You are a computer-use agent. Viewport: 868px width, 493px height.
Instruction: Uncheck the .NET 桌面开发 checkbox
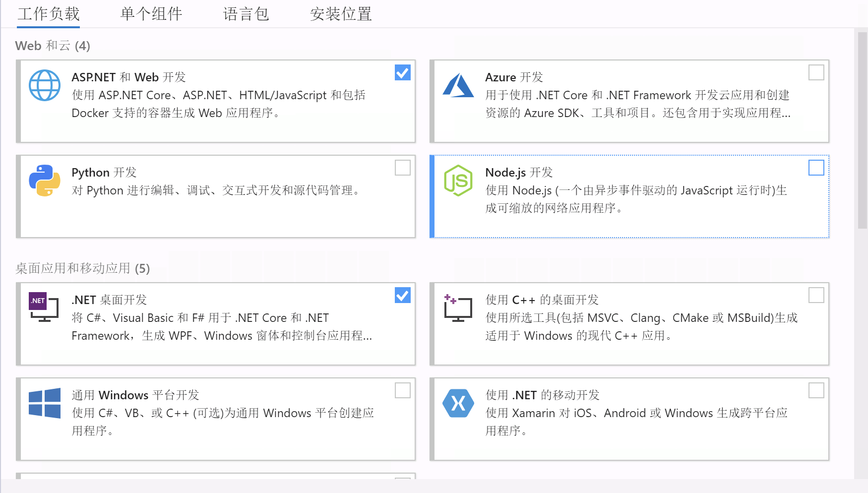(403, 296)
